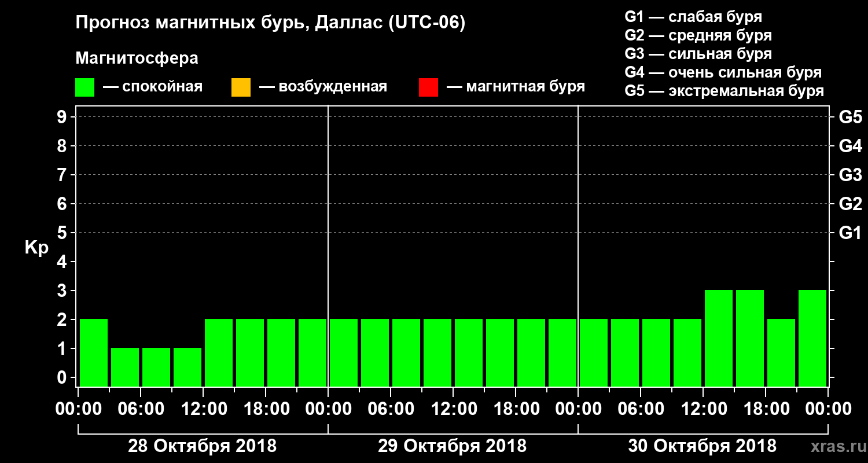
Task: Click 'G1 — слабая буря' legend line
Action: click(693, 17)
